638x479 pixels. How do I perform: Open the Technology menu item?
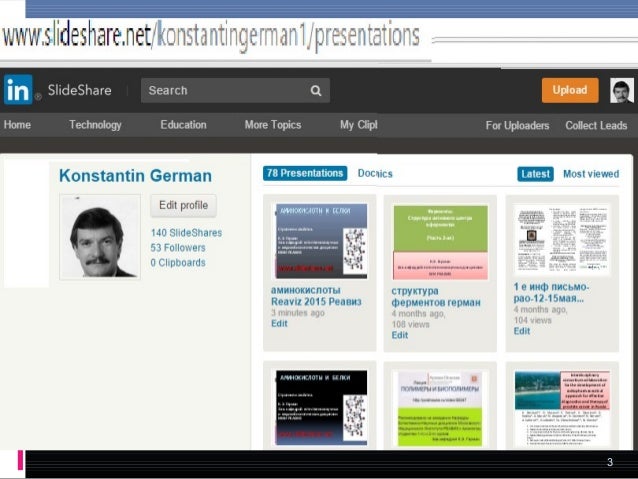click(95, 125)
